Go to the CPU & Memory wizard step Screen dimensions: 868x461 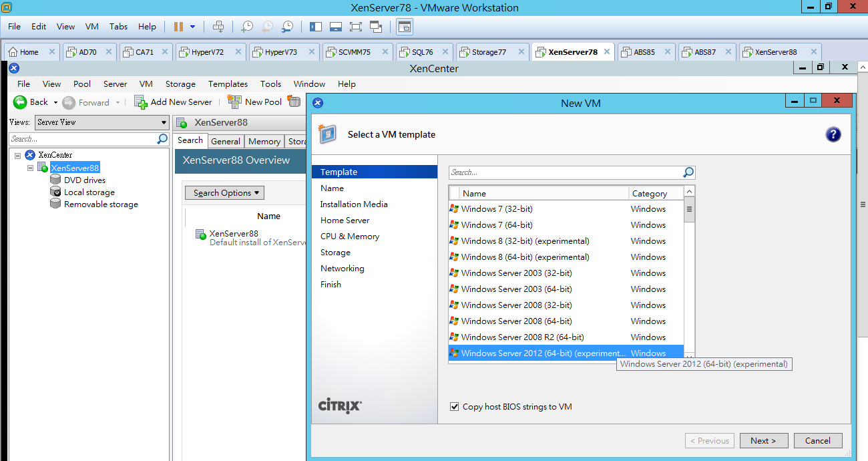(x=350, y=237)
